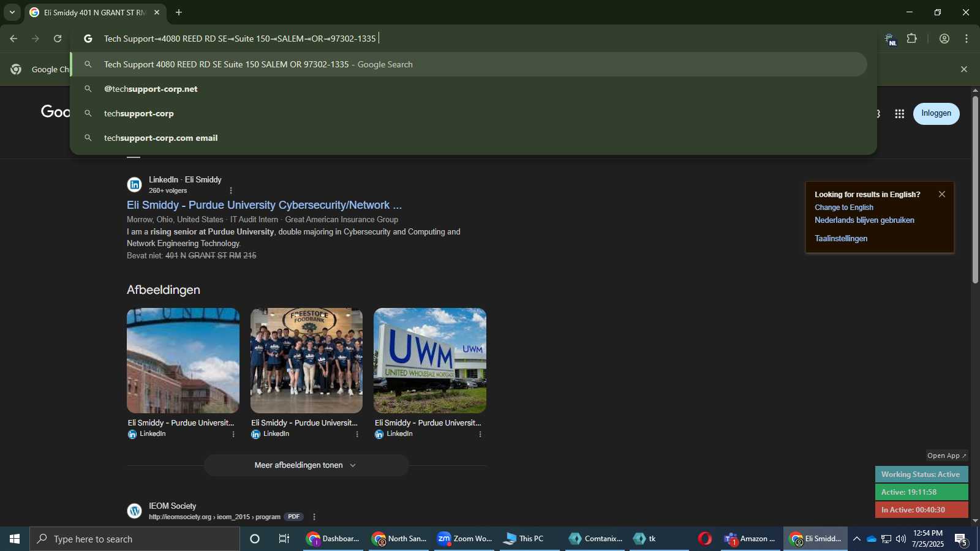The height and width of the screenshot is (551, 980).
Task: Switch to the Comtanix taskbar app
Action: (x=595, y=539)
